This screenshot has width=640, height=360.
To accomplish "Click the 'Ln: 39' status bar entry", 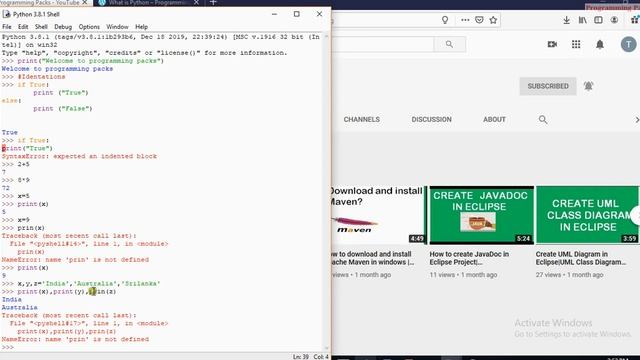I will 300,357.
